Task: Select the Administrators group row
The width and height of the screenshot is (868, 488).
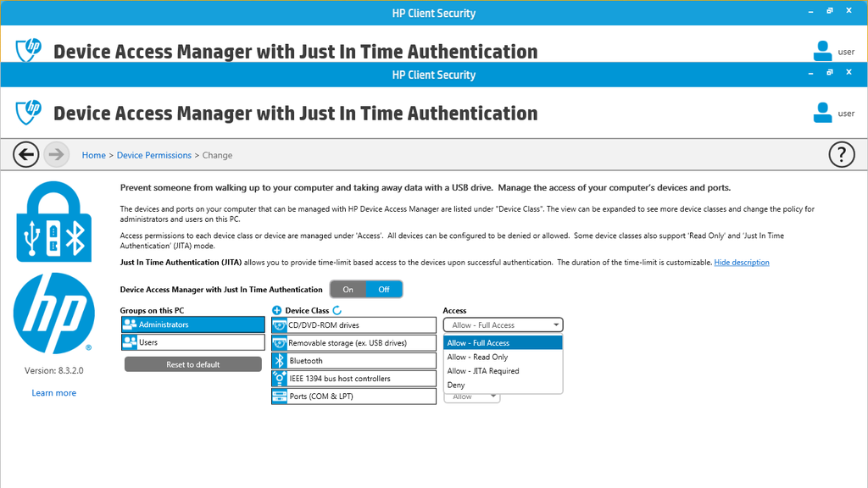Action: (192, 324)
